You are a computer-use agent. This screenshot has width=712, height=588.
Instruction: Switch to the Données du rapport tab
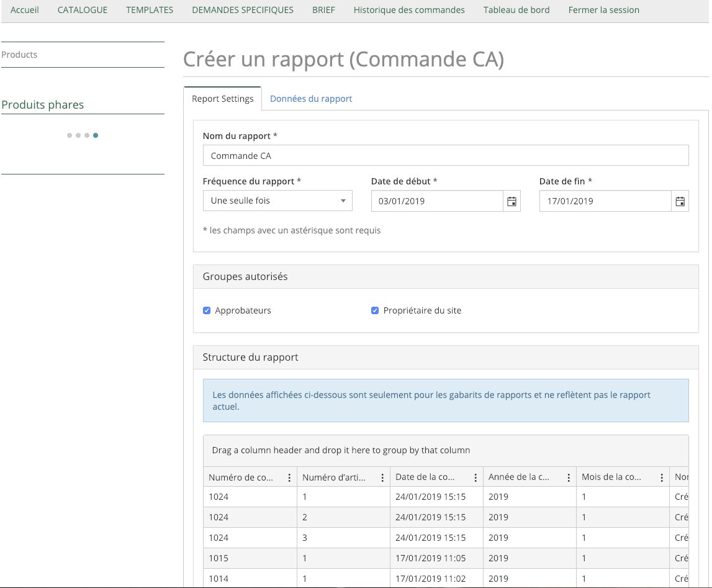coord(311,99)
